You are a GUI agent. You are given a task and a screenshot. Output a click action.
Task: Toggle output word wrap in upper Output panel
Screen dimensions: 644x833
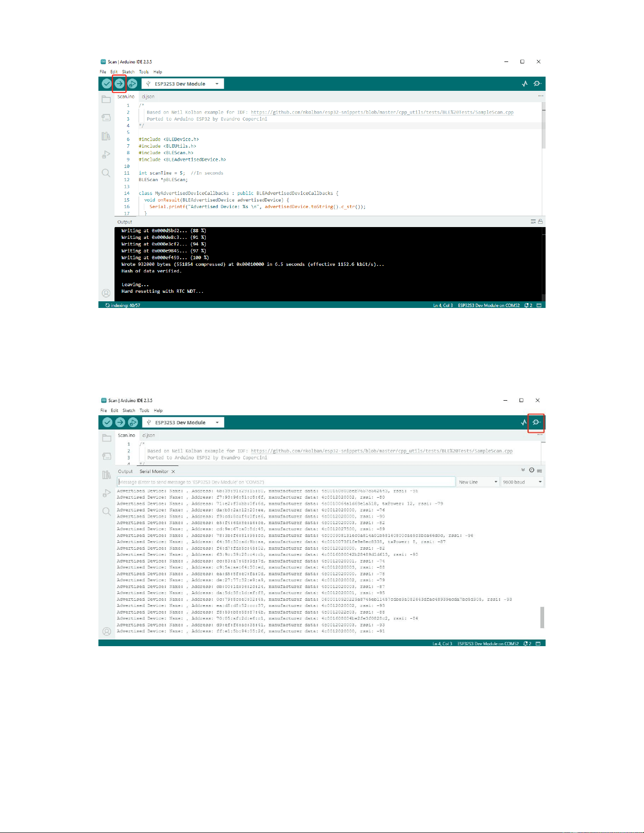tap(533, 221)
